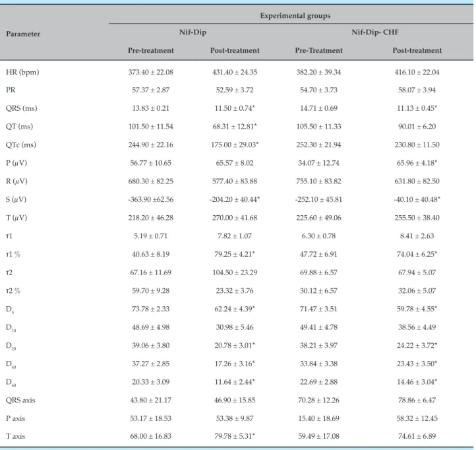This screenshot has width=476, height=450.
Task: Click value '104.50 ± 23.29'
Action: (x=235, y=273)
